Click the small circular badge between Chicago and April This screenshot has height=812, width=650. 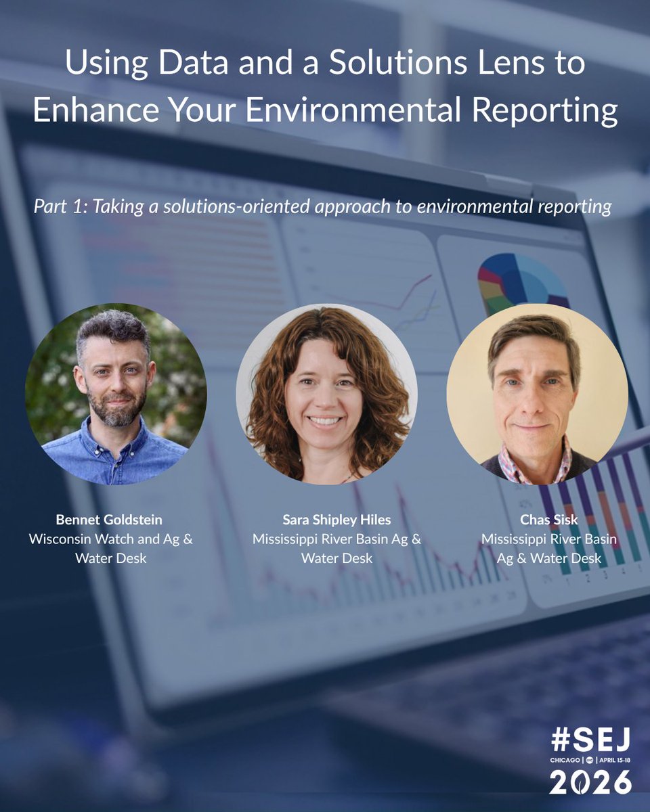click(x=590, y=760)
